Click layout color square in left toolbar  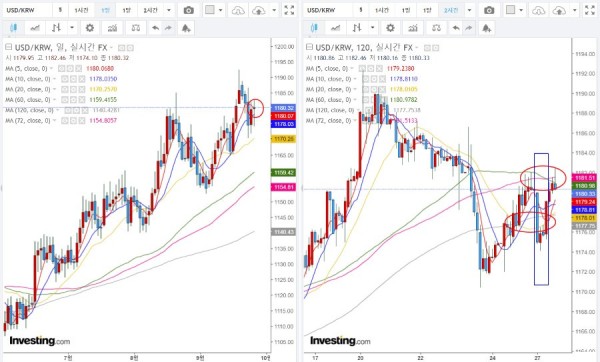[x=210, y=10]
